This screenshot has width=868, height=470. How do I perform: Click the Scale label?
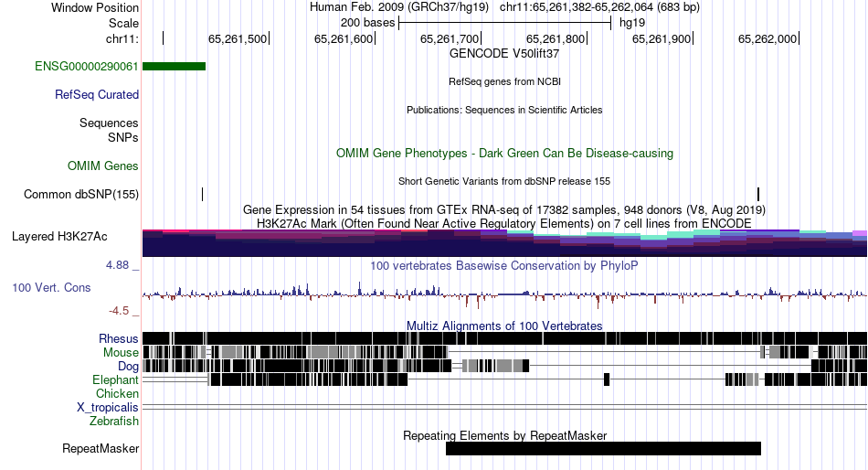tap(123, 23)
